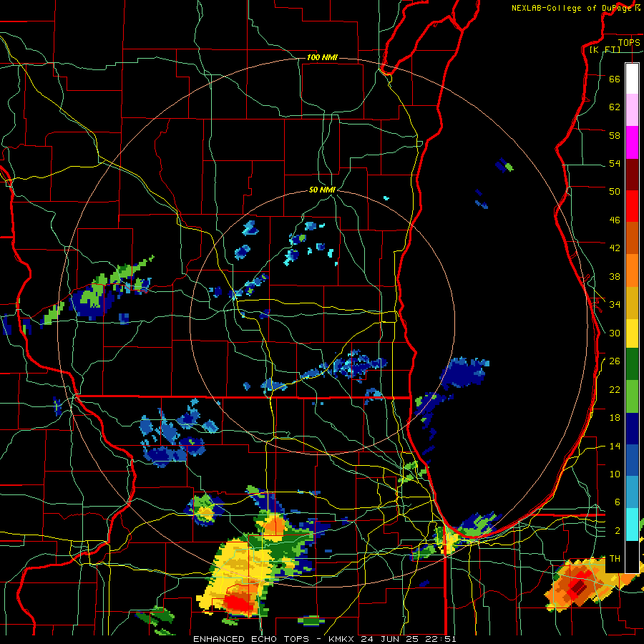
Task: Pick the navy blue legend swatch
Action: click(x=632, y=429)
